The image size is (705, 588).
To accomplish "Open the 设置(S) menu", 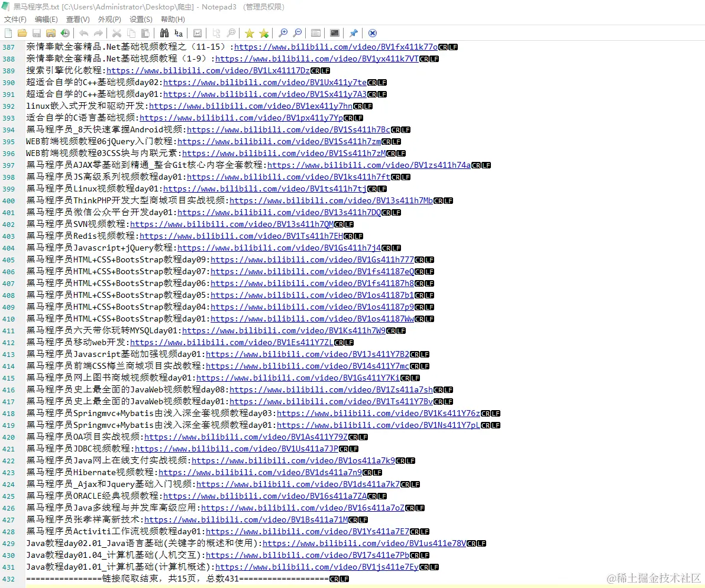I will pyautogui.click(x=141, y=20).
